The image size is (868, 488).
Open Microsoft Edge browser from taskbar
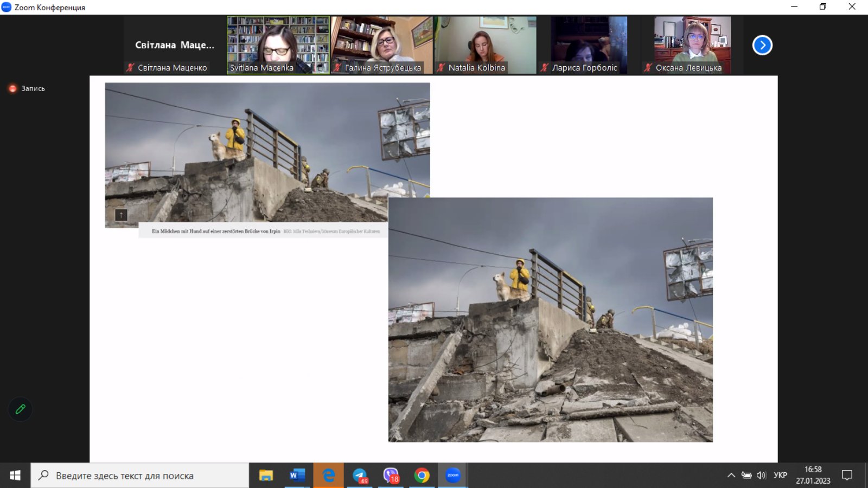pyautogui.click(x=328, y=476)
